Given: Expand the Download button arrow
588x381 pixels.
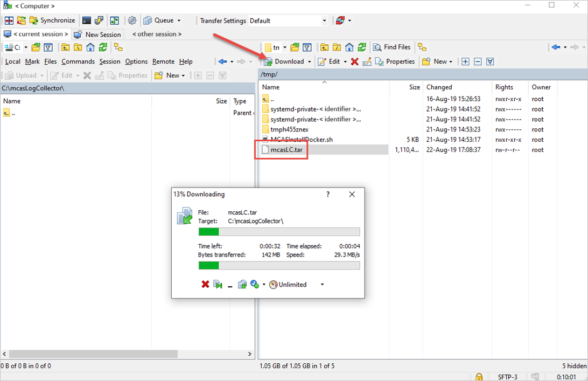Looking at the screenshot, I should pos(309,61).
